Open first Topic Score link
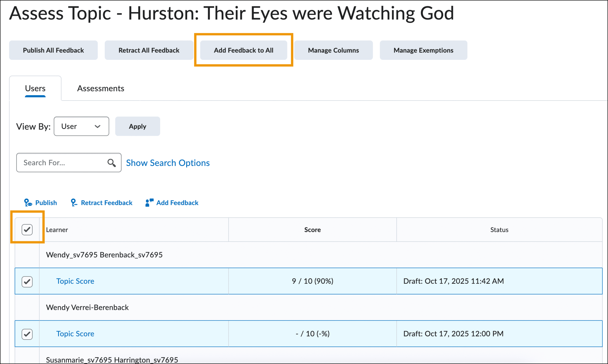This screenshot has width=608, height=364. pos(75,281)
